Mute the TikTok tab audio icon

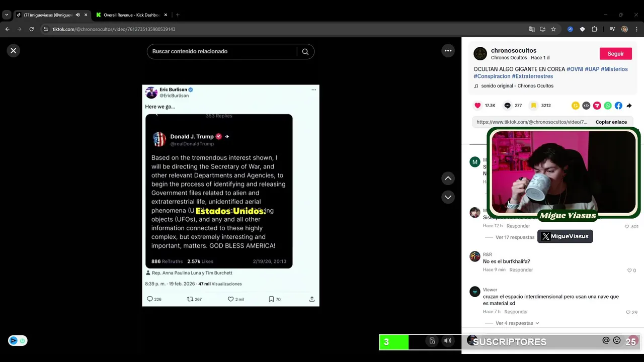point(77,15)
